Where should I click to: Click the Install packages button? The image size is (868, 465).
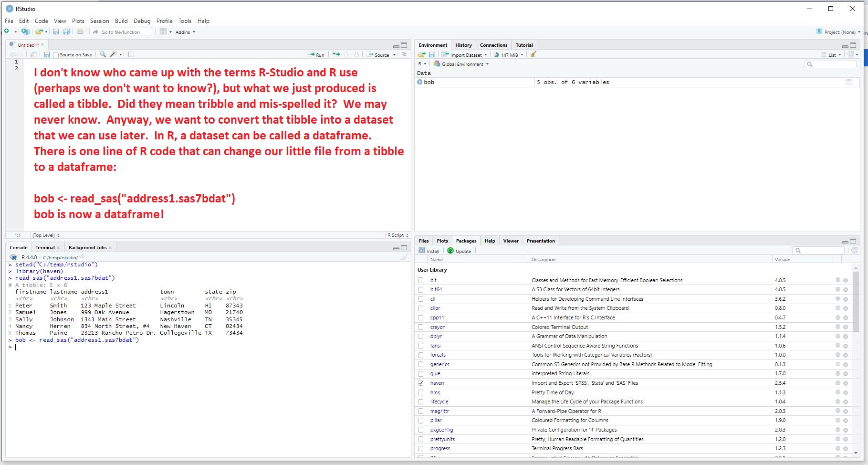(429, 251)
